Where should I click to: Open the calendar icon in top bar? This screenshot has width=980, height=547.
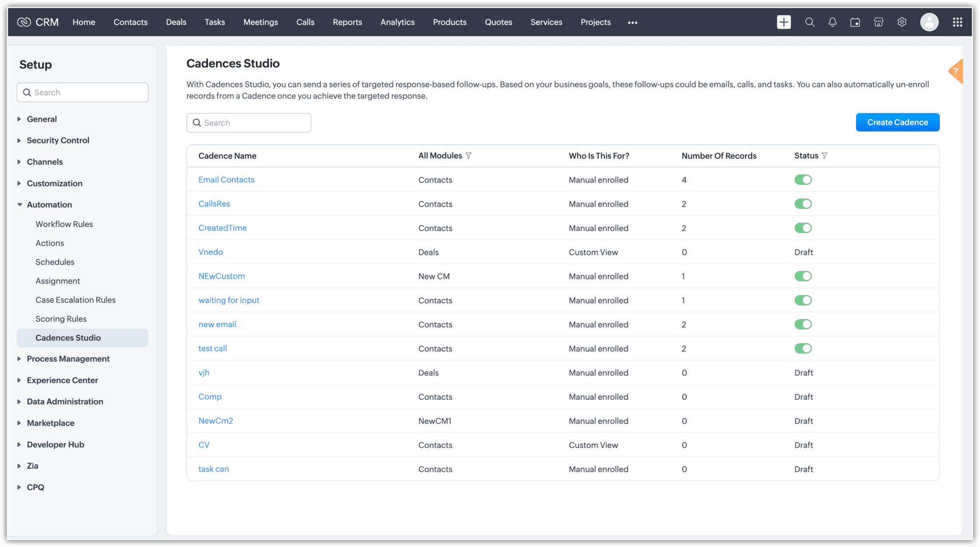(x=855, y=22)
